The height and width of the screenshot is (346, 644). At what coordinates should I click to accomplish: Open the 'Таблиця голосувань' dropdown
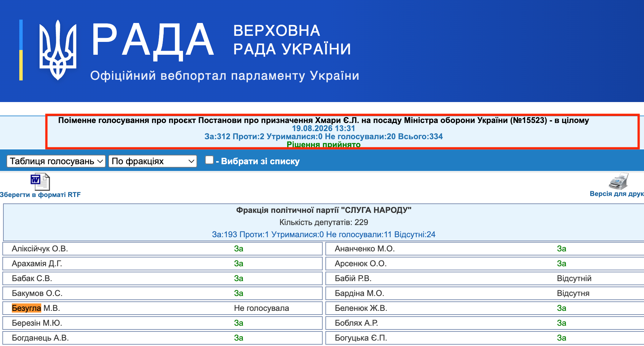click(x=56, y=161)
